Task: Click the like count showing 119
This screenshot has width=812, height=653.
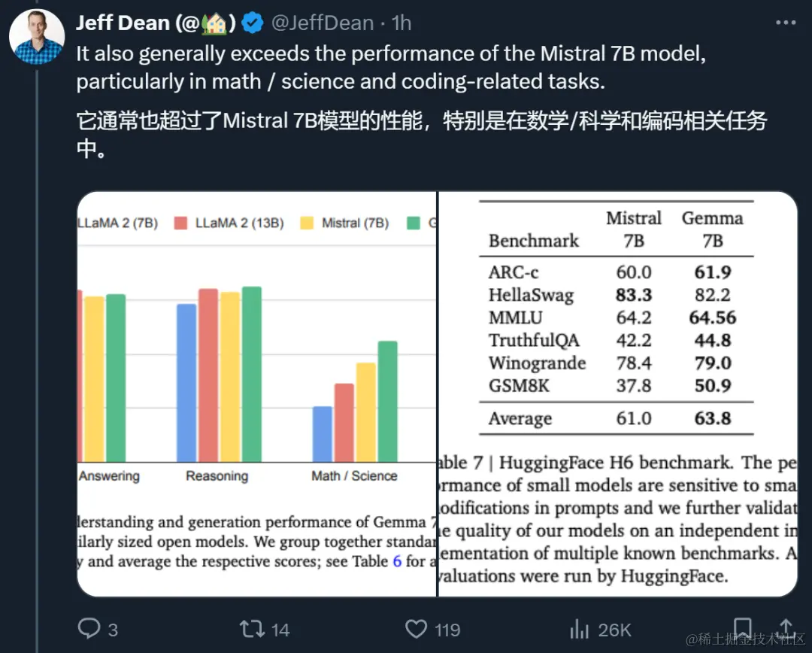Action: pos(448,629)
